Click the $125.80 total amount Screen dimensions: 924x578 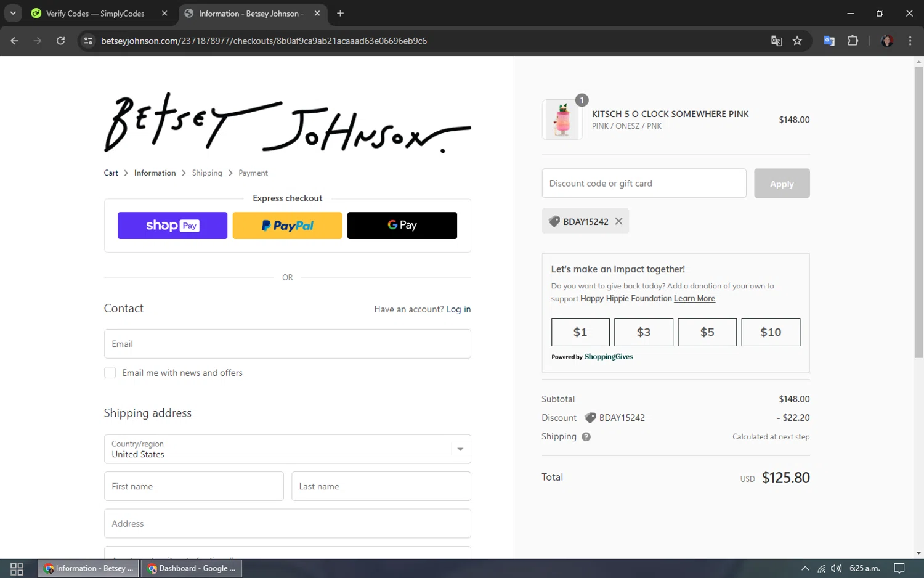coord(785,478)
